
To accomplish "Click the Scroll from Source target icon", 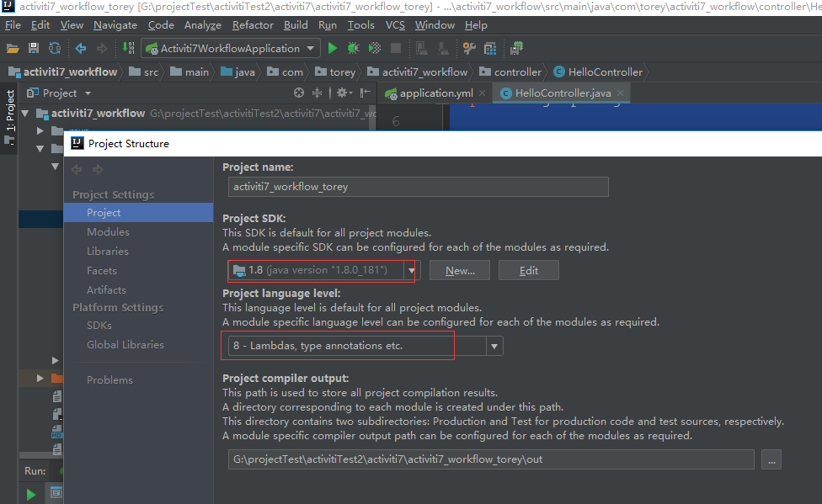I will [299, 93].
